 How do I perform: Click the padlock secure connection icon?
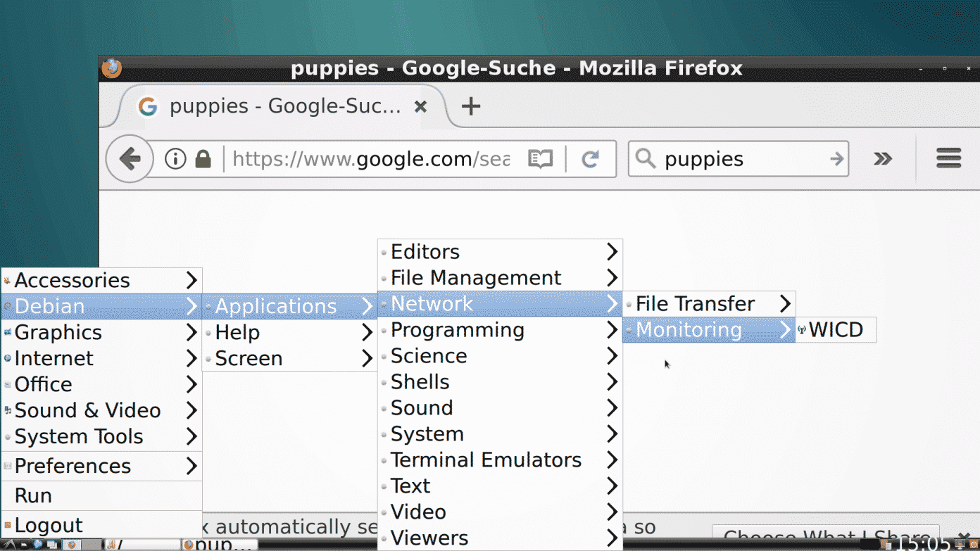pyautogui.click(x=203, y=159)
